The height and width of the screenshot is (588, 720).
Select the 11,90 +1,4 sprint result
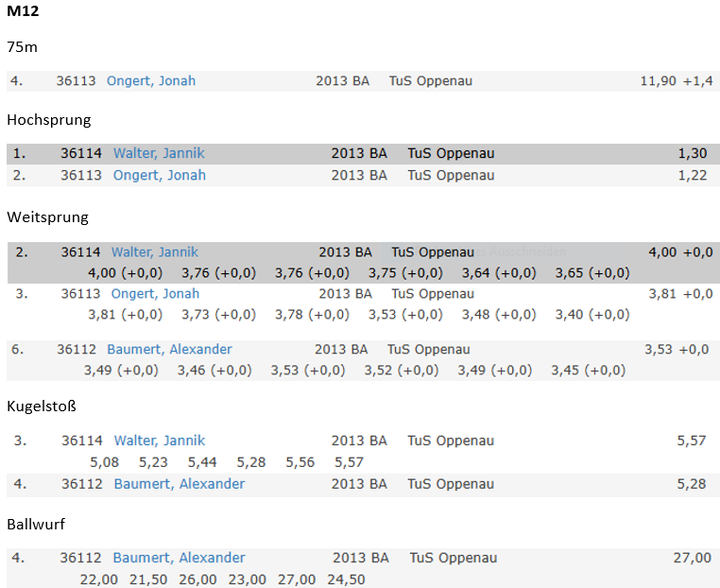(x=677, y=81)
